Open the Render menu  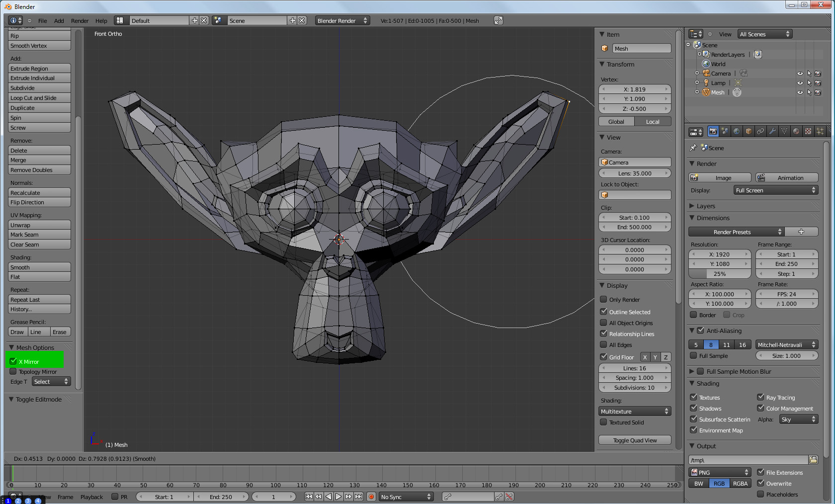click(x=80, y=21)
